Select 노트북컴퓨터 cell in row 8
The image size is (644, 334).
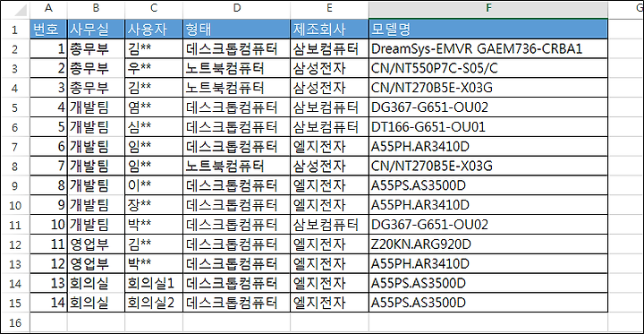point(236,167)
